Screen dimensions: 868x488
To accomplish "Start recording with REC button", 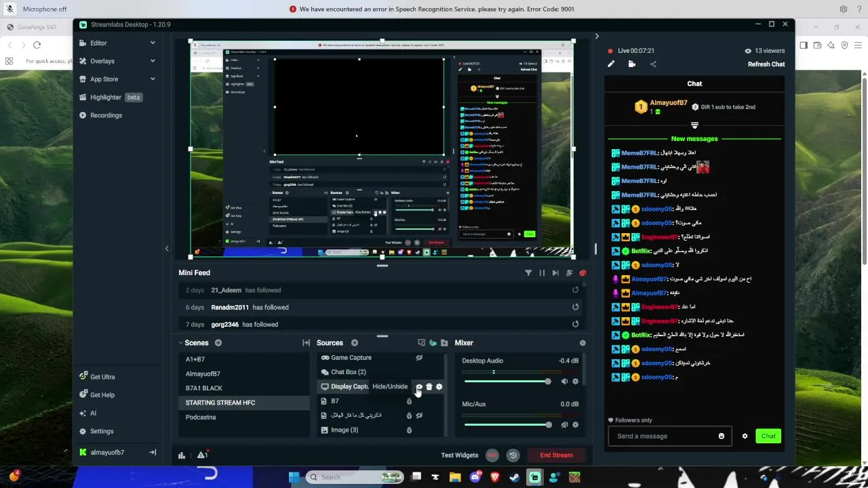I will (x=492, y=455).
